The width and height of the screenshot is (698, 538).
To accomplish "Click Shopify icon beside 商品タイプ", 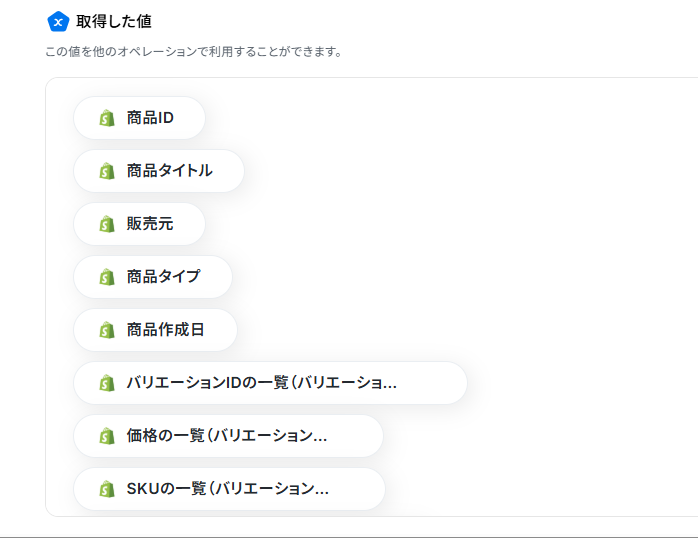I will pos(107,277).
